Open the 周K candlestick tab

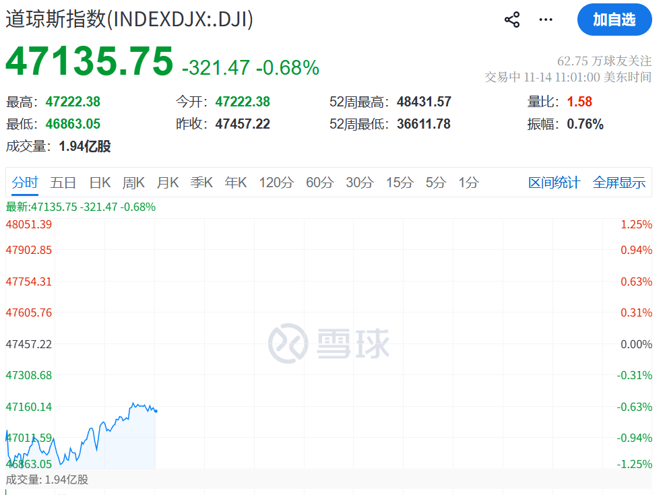pos(134,182)
